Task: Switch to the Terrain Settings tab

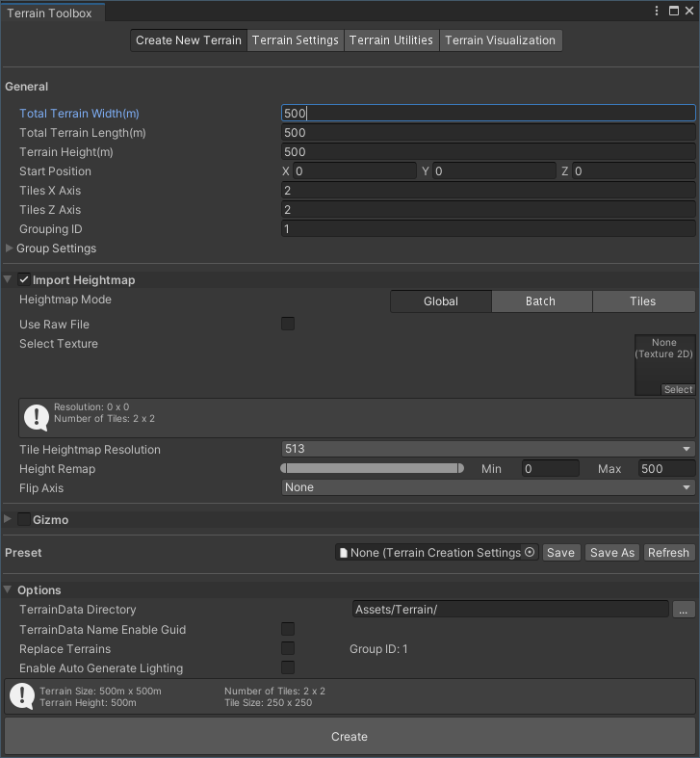Action: click(296, 40)
